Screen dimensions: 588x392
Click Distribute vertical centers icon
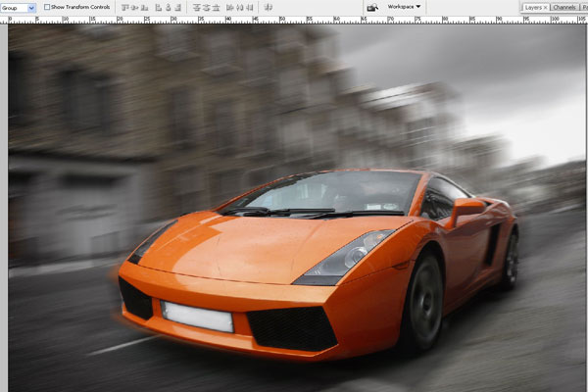click(206, 7)
